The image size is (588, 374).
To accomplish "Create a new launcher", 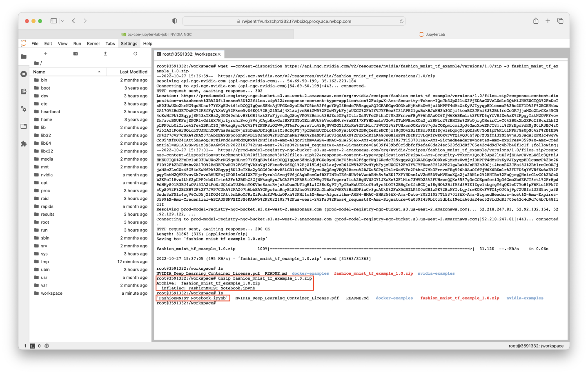I will click(x=45, y=54).
